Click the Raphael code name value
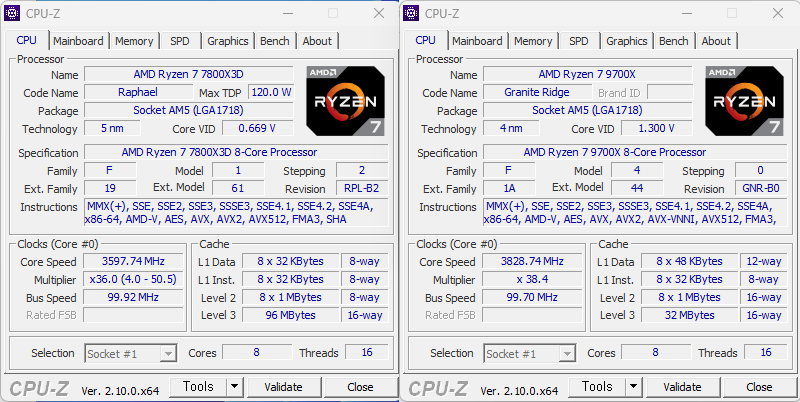This screenshot has height=402, width=800. (x=138, y=92)
